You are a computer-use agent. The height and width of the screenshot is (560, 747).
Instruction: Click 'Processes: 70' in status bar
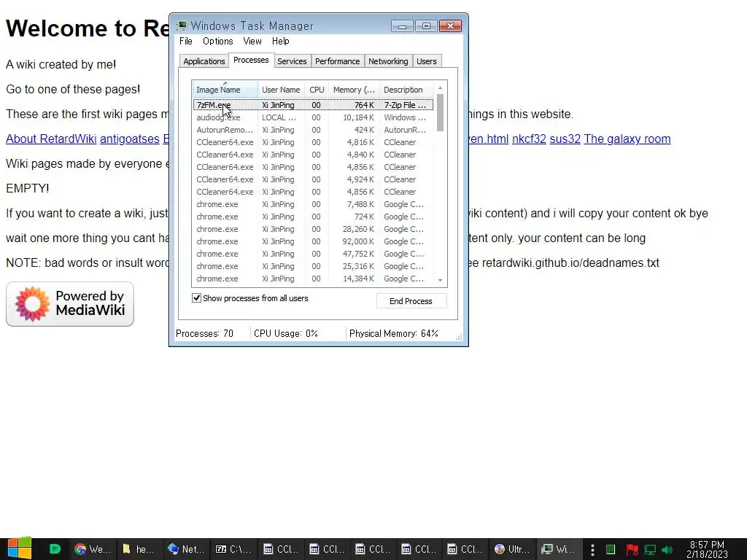[x=204, y=333]
